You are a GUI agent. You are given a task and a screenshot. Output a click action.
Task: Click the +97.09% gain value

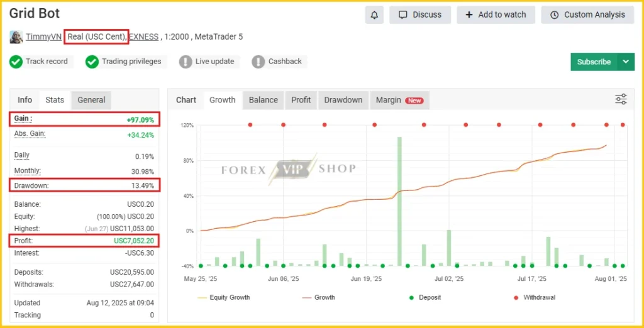140,120
